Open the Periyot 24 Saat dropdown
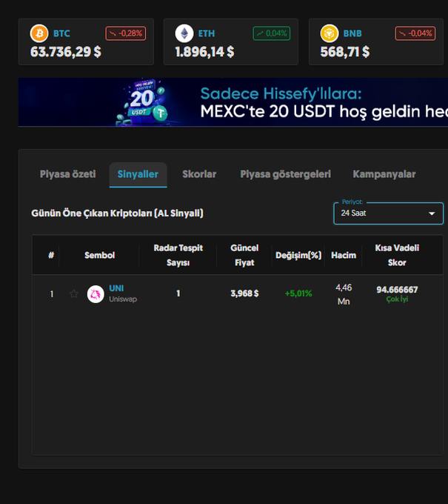This screenshot has height=504, width=448. coord(388,213)
